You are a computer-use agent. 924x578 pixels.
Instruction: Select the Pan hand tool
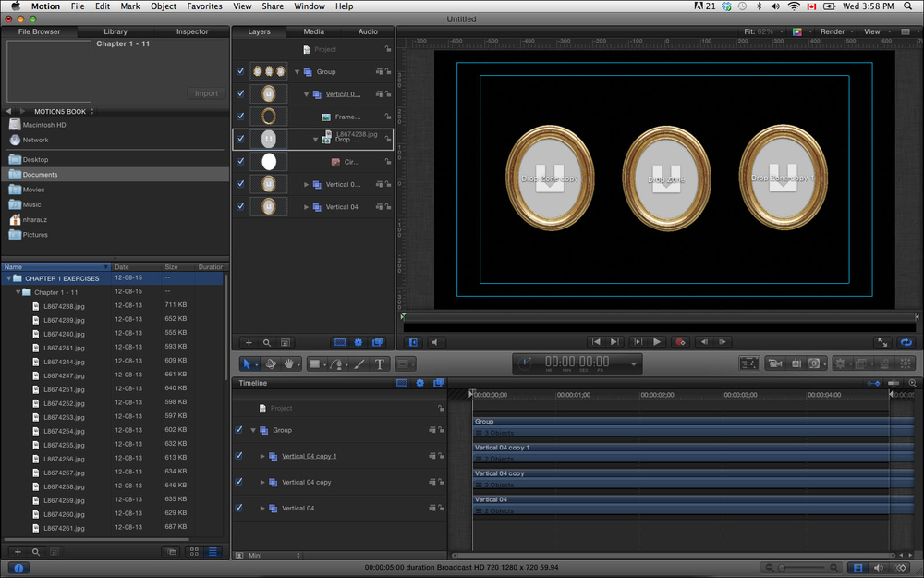coord(289,364)
